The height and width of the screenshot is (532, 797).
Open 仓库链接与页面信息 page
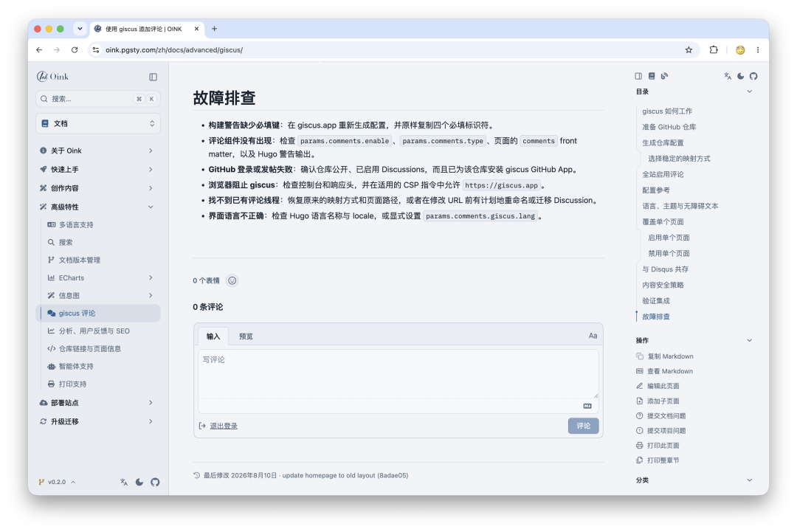89,348
